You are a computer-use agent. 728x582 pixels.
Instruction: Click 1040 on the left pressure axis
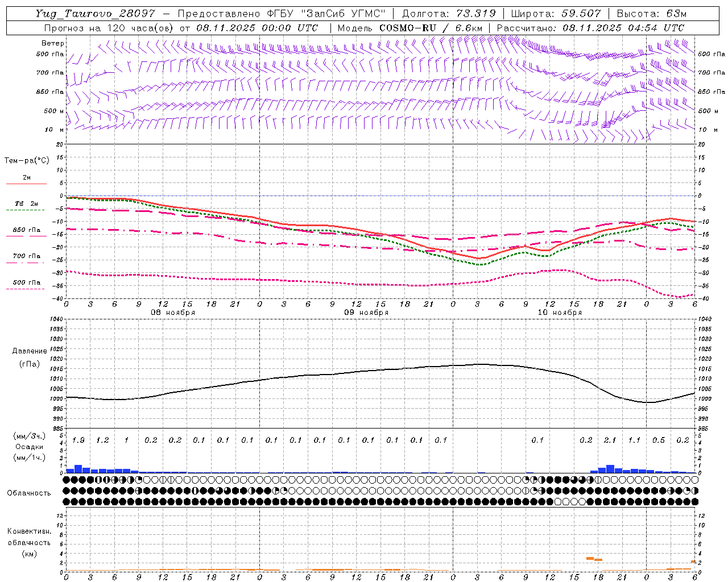pyautogui.click(x=56, y=319)
